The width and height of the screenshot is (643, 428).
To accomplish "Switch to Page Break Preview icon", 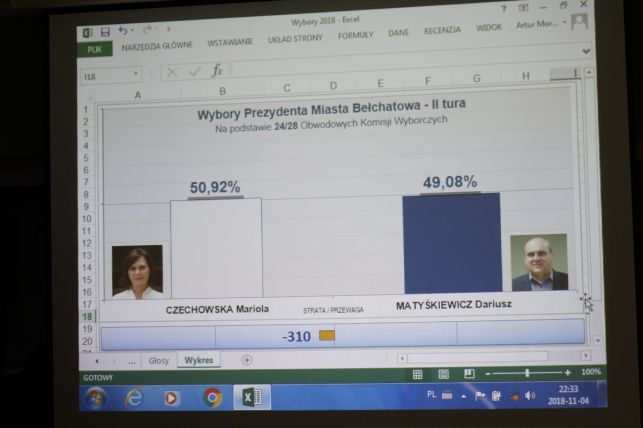I will click(468, 374).
